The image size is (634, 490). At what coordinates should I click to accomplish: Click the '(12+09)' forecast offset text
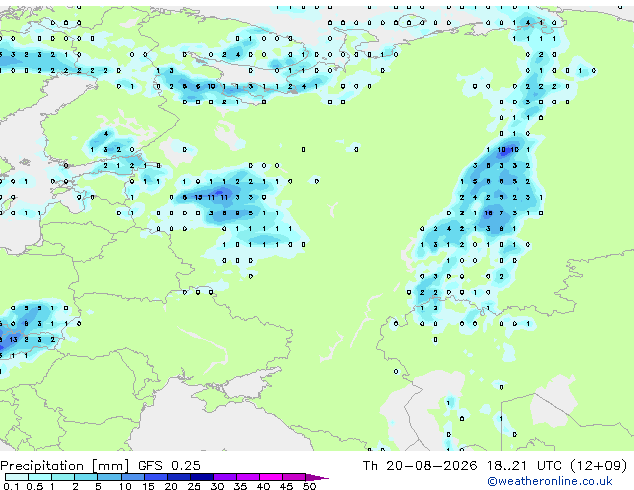[x=598, y=465]
